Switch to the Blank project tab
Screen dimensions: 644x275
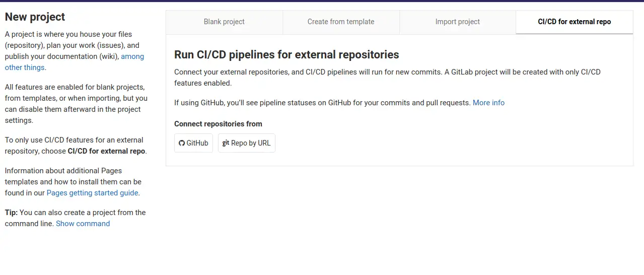224,22
